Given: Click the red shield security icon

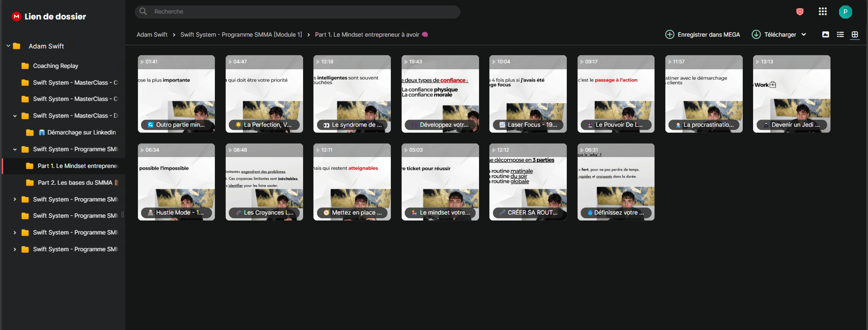Looking at the screenshot, I should pos(800,12).
